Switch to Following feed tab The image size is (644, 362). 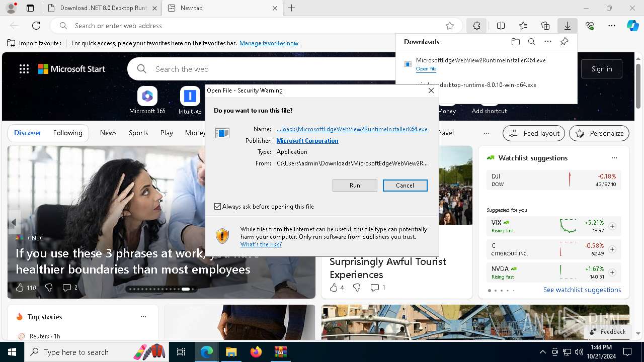(67, 133)
